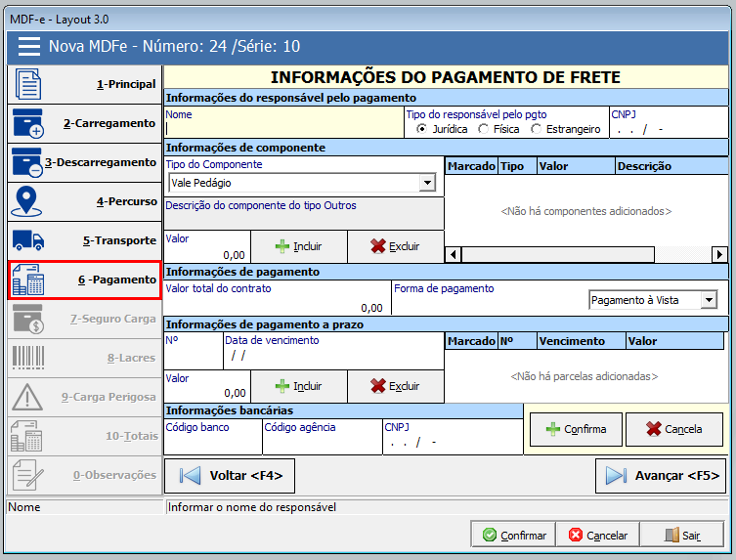The image size is (736, 560).
Task: Click the Principal document icon
Action: (x=28, y=84)
